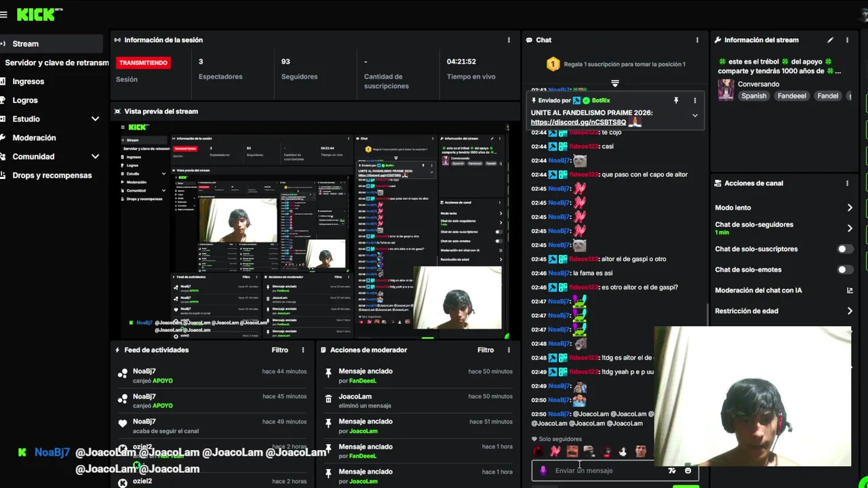Open Acciones de moderador three-dot menu
Image resolution: width=868 pixels, height=488 pixels.
pos(509,350)
